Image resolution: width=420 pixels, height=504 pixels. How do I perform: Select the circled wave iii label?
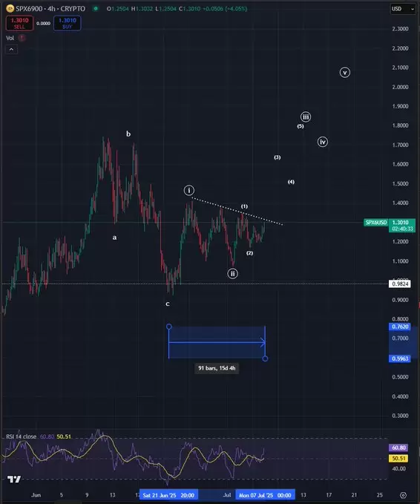[x=306, y=117]
